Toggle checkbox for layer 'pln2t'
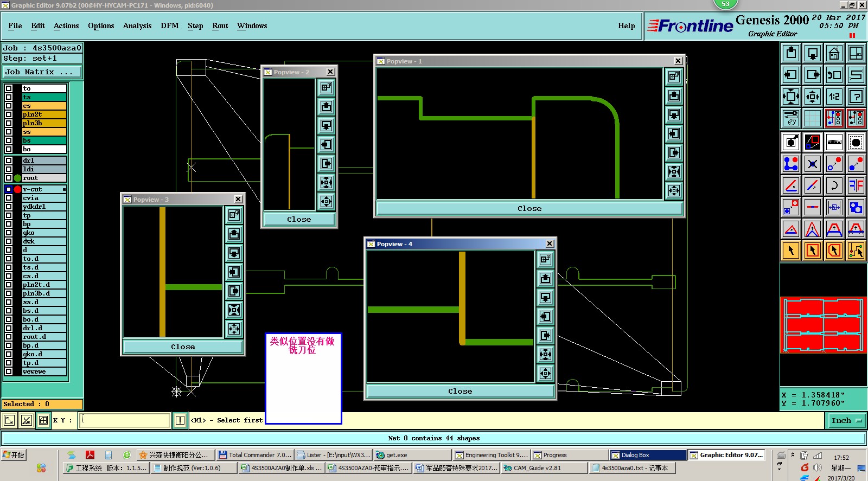The image size is (868, 481). pos(9,114)
